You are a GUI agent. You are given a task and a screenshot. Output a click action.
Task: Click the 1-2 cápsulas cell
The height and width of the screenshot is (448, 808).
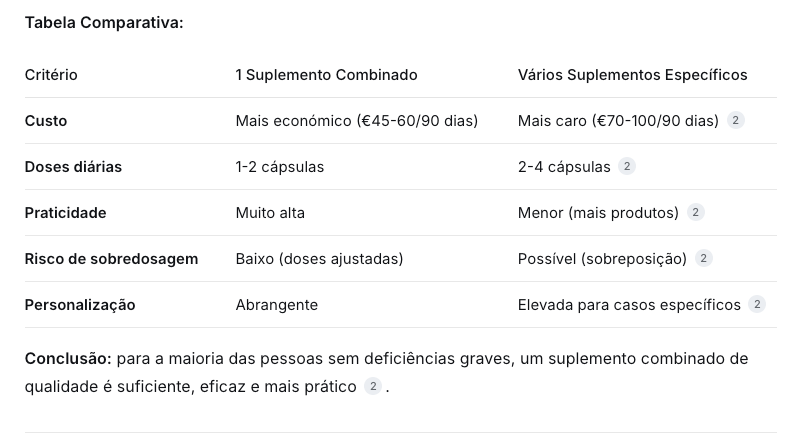279,167
